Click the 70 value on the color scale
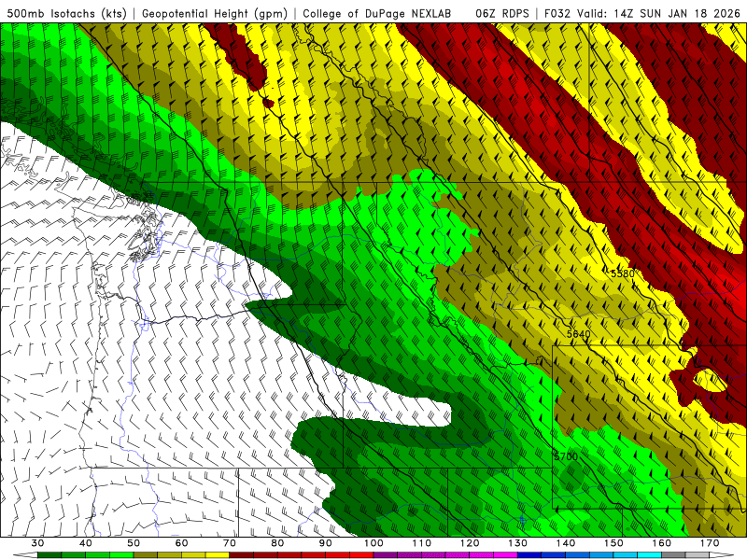Screen dimensions: 747x560 pyautogui.click(x=230, y=543)
